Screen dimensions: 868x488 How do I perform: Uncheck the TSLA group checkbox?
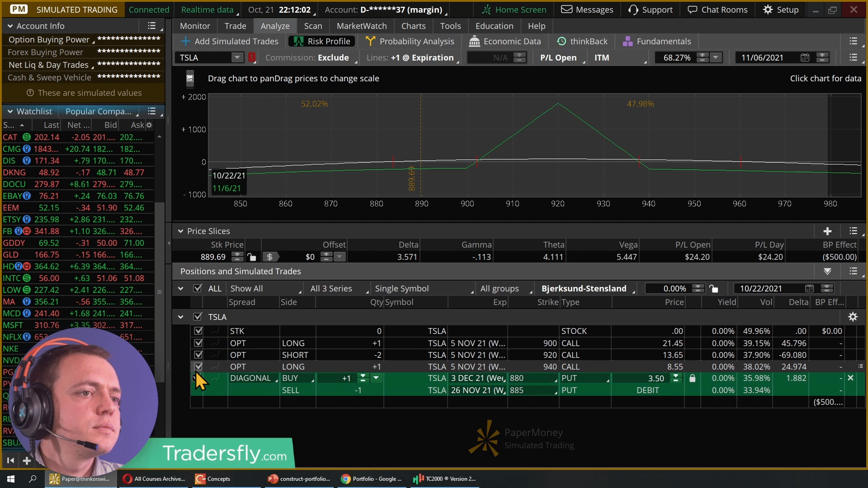click(198, 317)
